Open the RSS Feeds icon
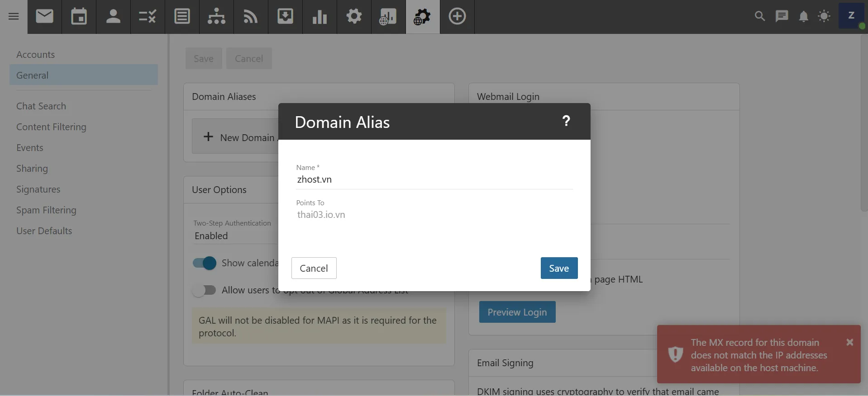The height and width of the screenshot is (396, 868). [251, 17]
